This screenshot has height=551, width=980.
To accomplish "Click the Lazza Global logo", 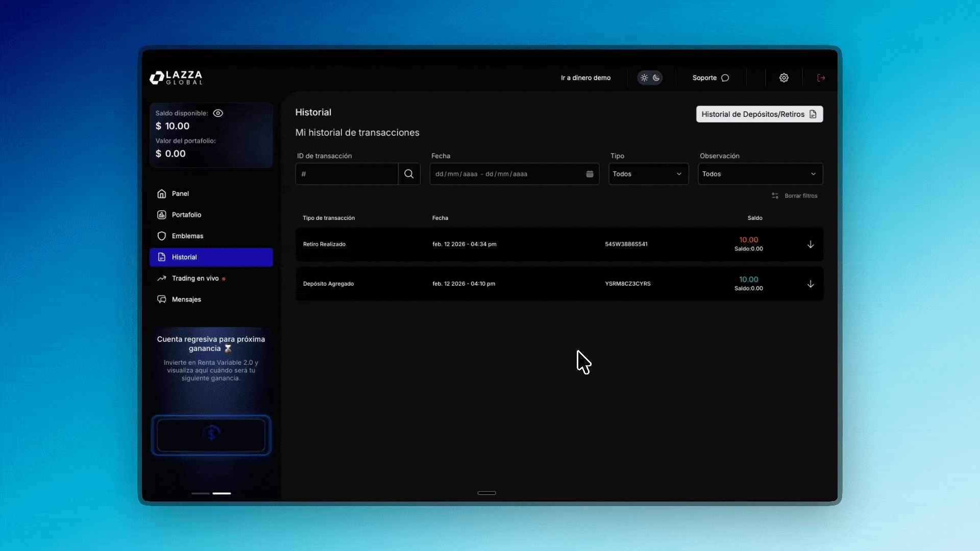I will 176,78.
